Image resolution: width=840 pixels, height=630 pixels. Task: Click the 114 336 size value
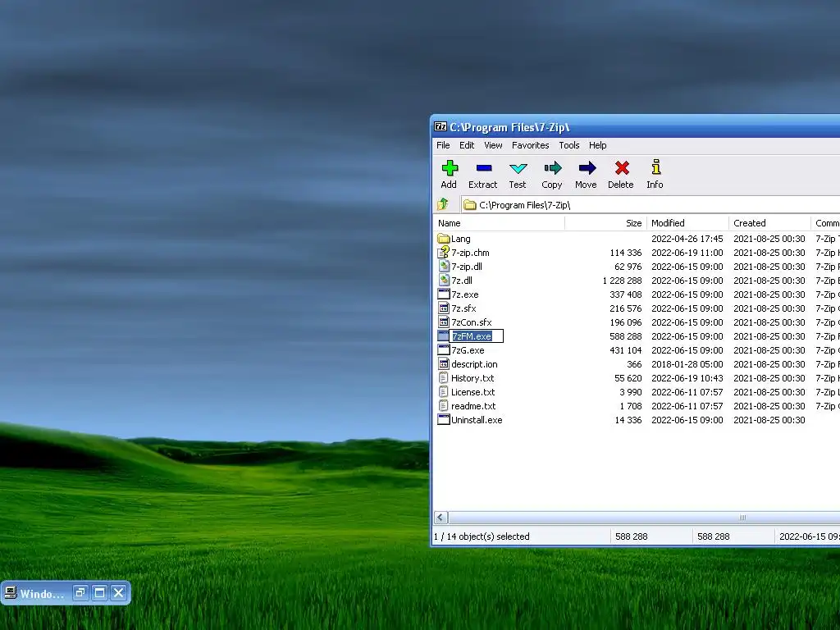(x=625, y=253)
